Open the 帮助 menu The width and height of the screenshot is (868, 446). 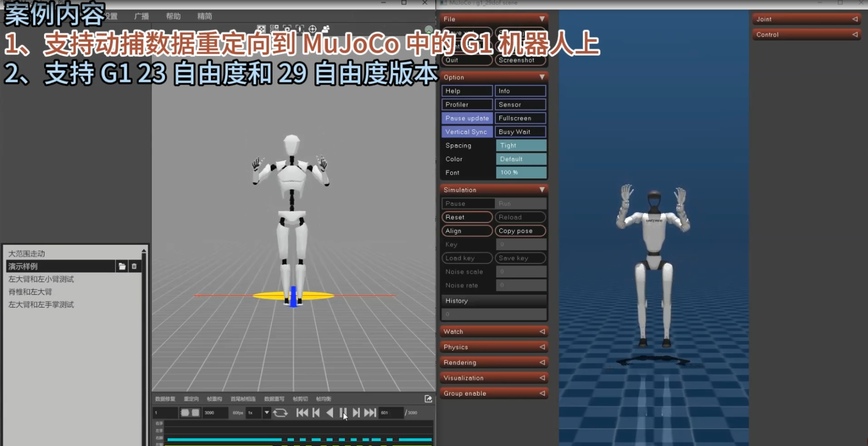173,16
